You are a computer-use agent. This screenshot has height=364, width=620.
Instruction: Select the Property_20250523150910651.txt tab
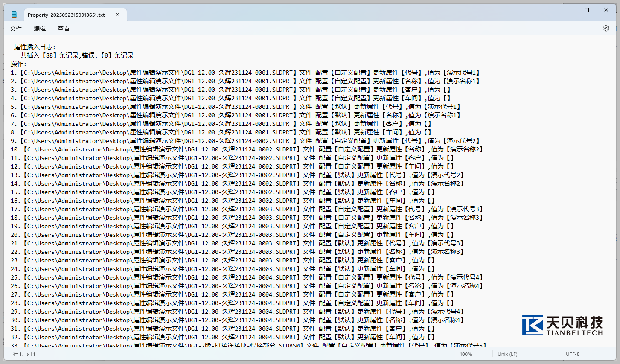(66, 15)
